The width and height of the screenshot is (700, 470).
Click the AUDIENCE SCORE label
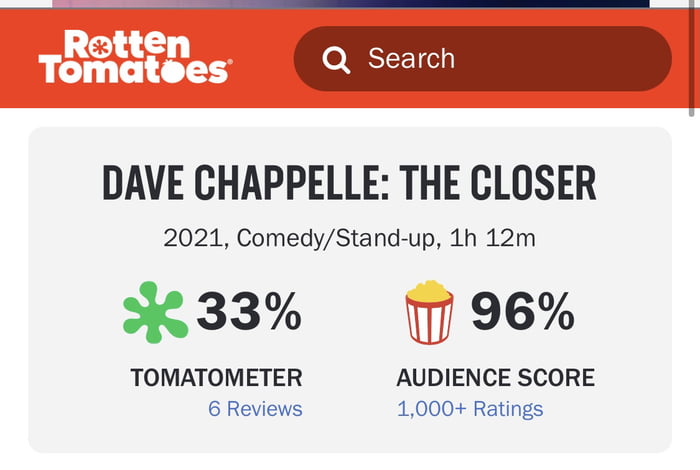coord(495,378)
